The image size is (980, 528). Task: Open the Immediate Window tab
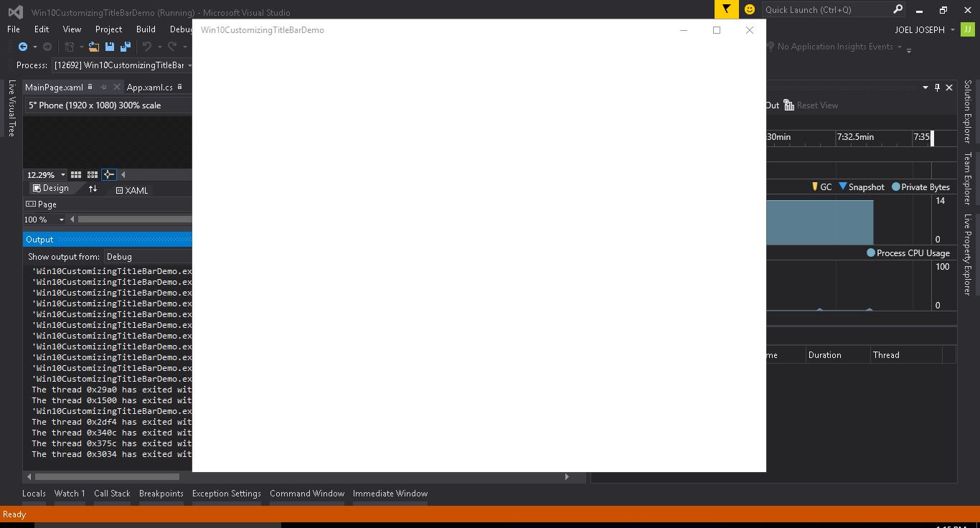pos(390,494)
